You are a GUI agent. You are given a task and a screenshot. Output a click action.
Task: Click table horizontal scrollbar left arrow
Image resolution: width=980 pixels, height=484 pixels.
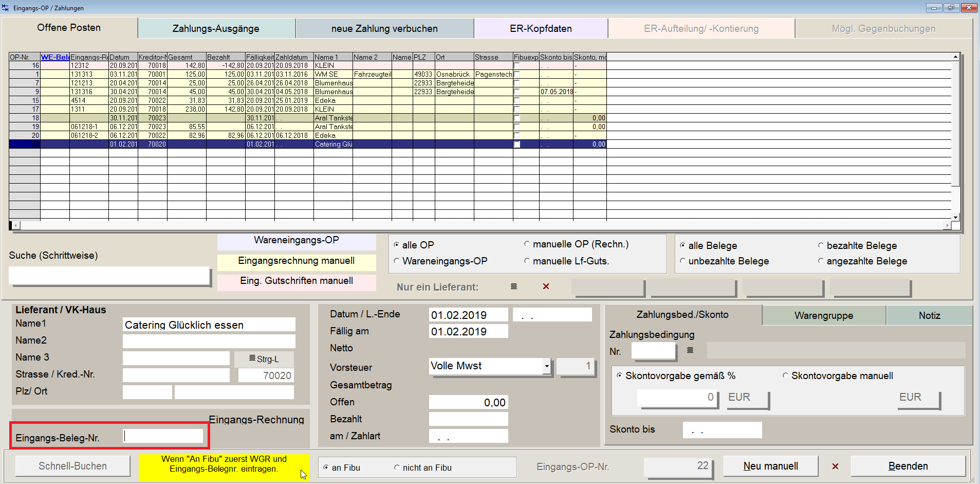(x=16, y=225)
